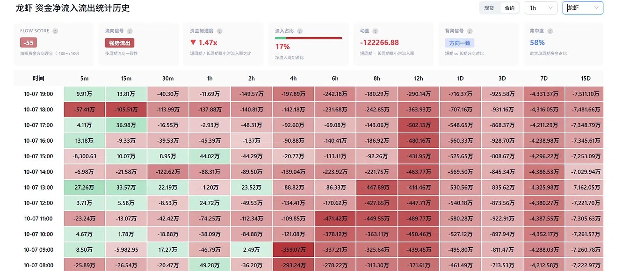This screenshot has width=644, height=271.
Task: Click the -57.41万 cell
Action: (84, 110)
